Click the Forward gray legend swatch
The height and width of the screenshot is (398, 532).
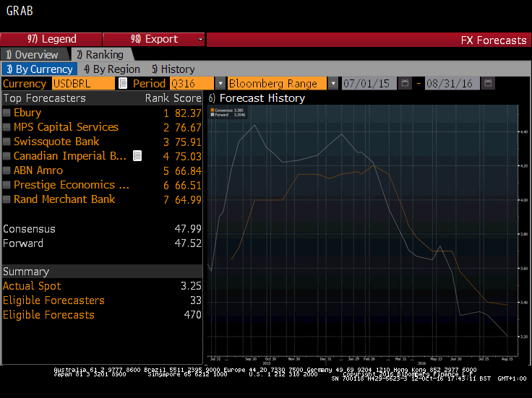click(213, 115)
